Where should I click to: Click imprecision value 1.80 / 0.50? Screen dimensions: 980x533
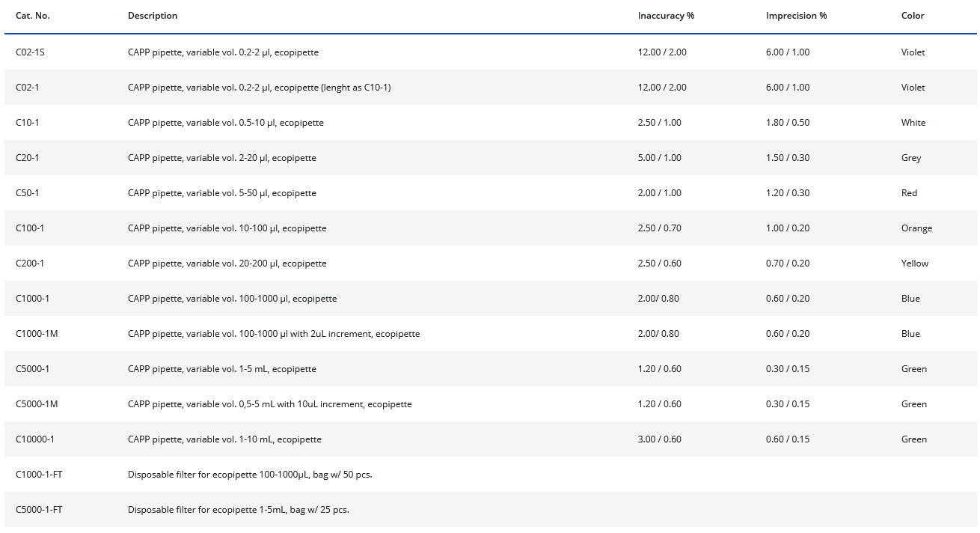pos(788,123)
